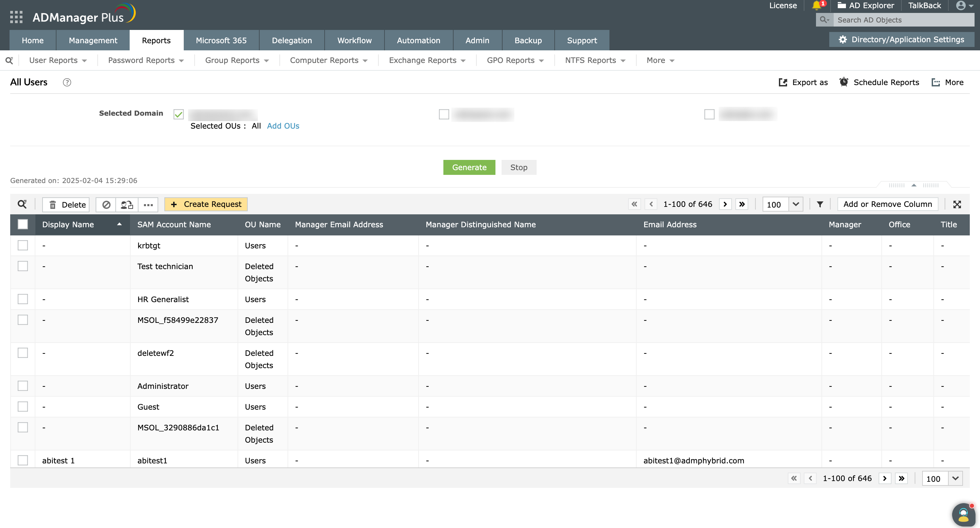Open the Automation tab
Image resolution: width=980 pixels, height=528 pixels.
pyautogui.click(x=418, y=40)
